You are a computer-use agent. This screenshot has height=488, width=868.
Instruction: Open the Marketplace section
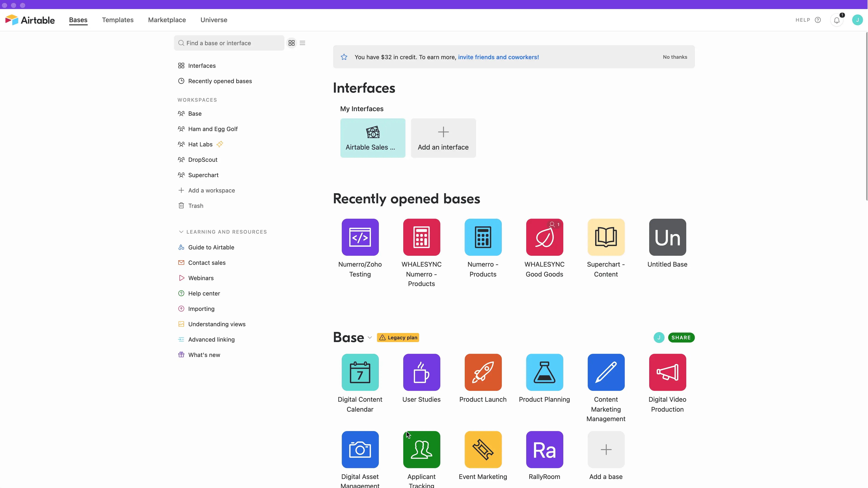167,20
